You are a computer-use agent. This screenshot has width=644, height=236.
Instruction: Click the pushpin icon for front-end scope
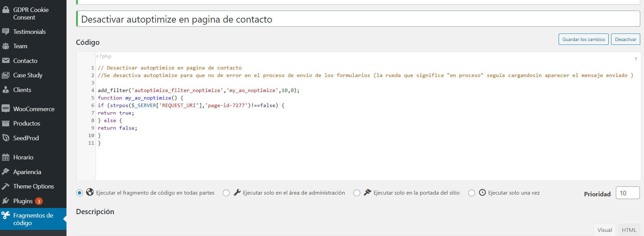[367, 192]
